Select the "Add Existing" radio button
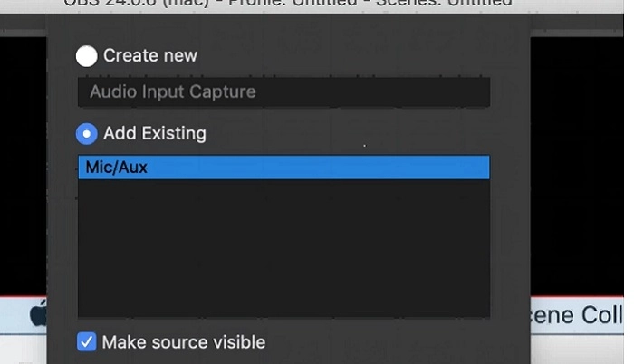 click(x=87, y=134)
